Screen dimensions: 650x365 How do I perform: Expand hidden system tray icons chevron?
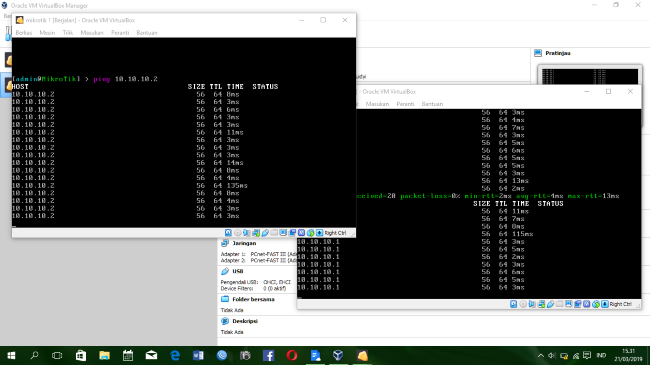[541, 355]
